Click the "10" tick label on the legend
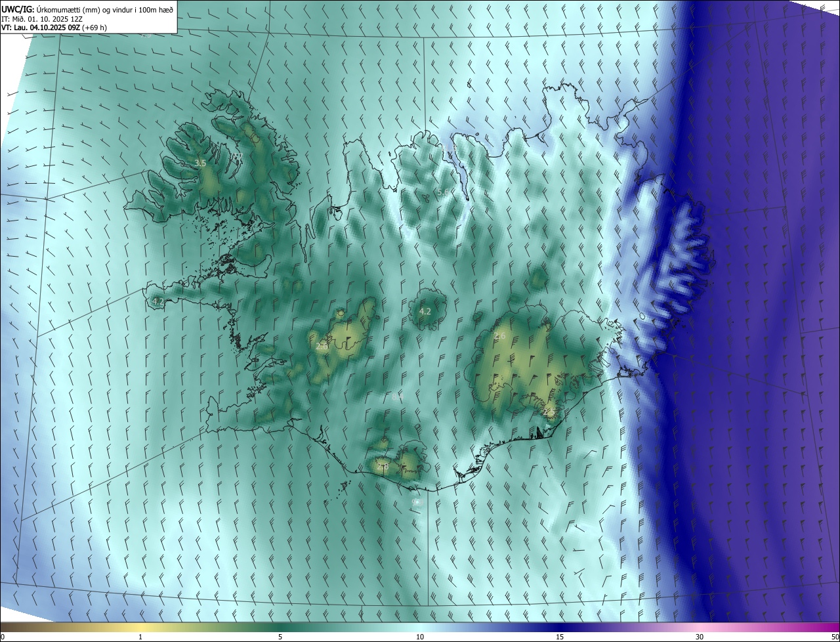Screen dimensions: 840x642 [420, 637]
